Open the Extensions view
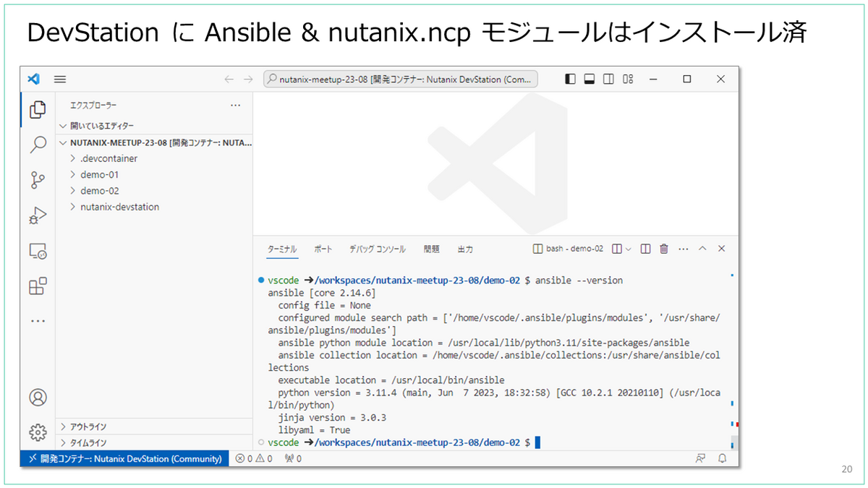Screen dimensions: 868x488 pyautogui.click(x=38, y=286)
